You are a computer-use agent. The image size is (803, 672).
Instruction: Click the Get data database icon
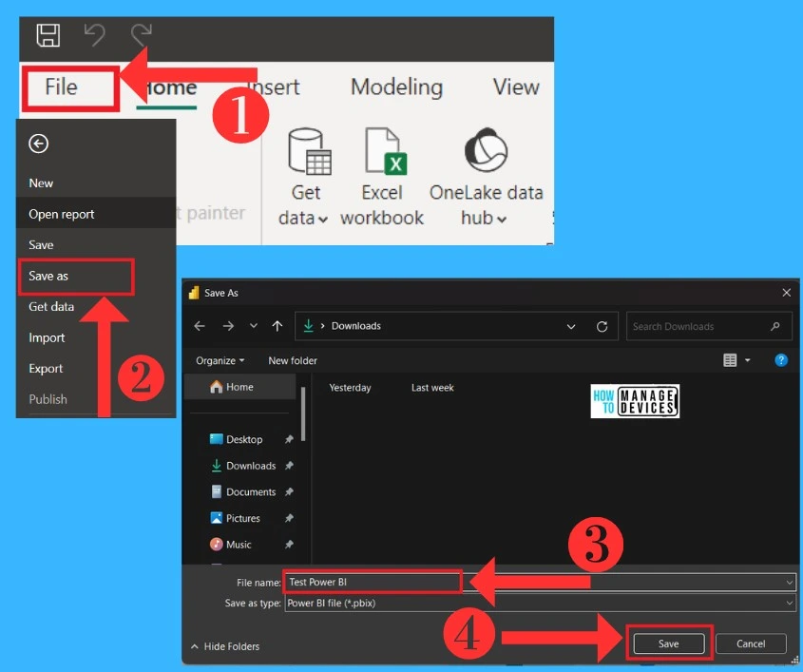click(x=309, y=151)
